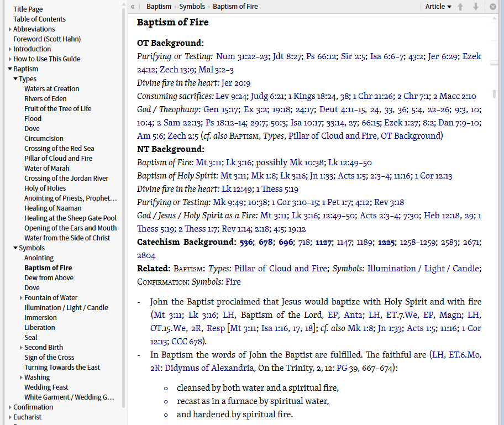Select Healing of Naaman entry
504x425 pixels.
click(x=53, y=208)
